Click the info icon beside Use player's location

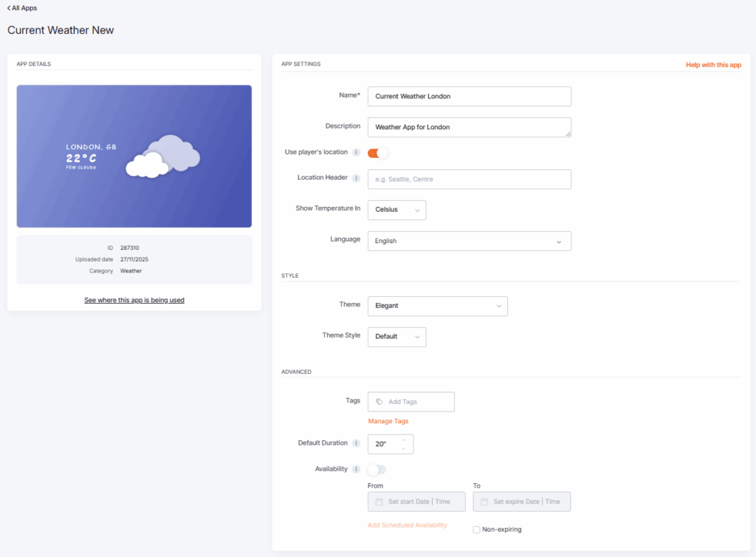357,152
